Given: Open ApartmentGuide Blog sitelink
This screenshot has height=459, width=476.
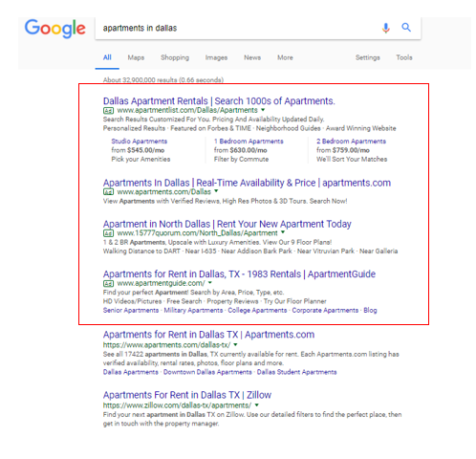Looking at the screenshot, I should coord(370,311).
